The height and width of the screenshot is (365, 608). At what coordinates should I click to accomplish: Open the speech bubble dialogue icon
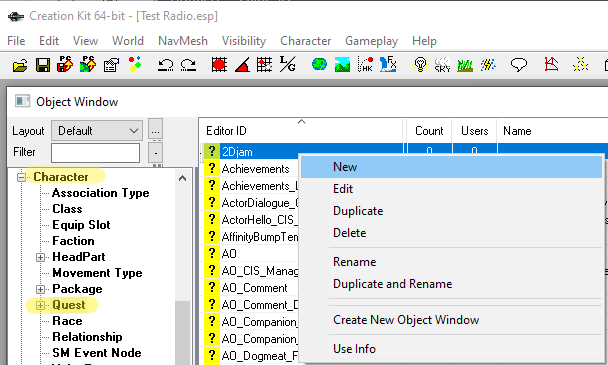[x=518, y=64]
